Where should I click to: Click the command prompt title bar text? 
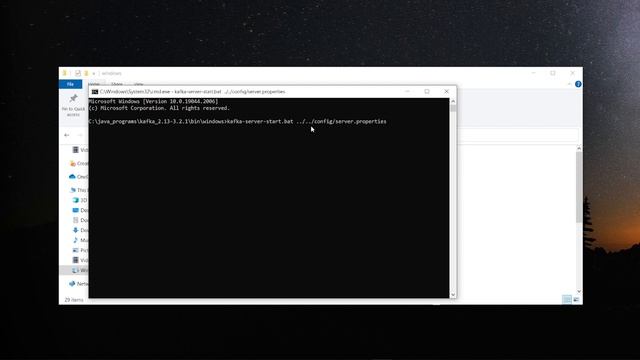(193, 92)
